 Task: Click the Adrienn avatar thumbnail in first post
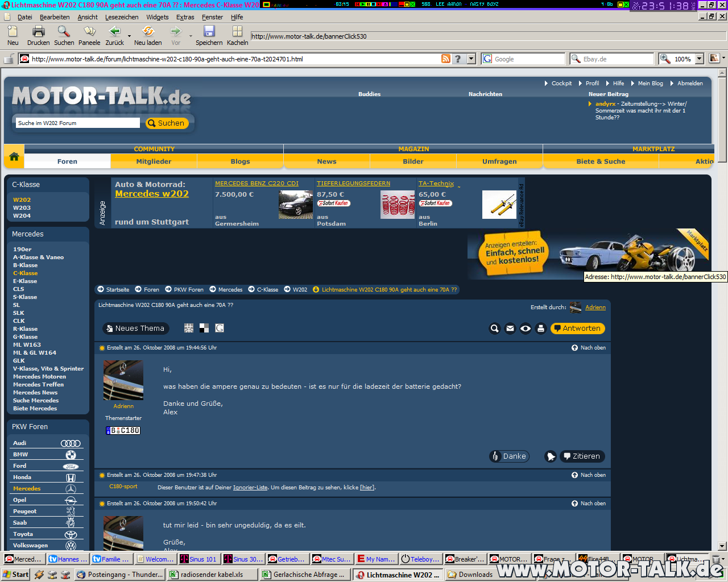coord(123,380)
